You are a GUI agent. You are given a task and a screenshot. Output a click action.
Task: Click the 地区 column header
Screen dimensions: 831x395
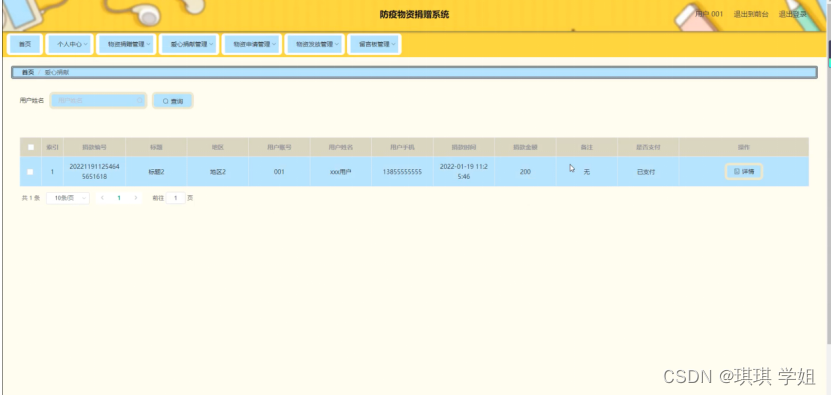click(217, 147)
